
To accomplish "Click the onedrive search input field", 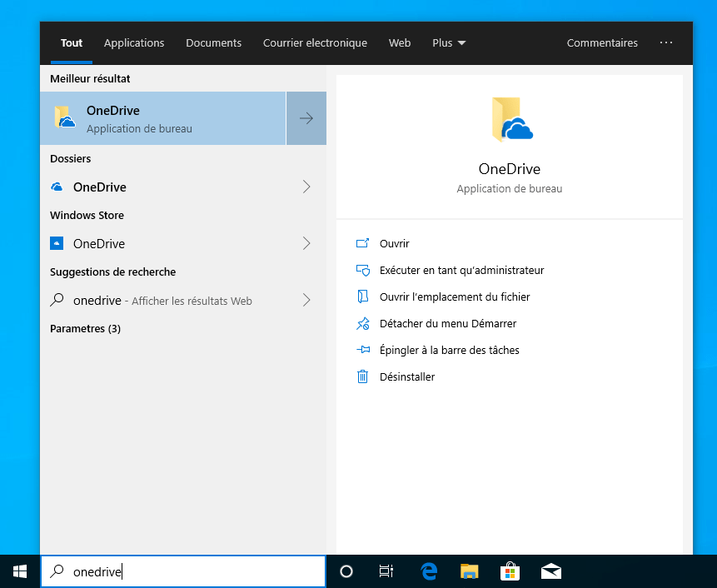I will pyautogui.click(x=183, y=571).
